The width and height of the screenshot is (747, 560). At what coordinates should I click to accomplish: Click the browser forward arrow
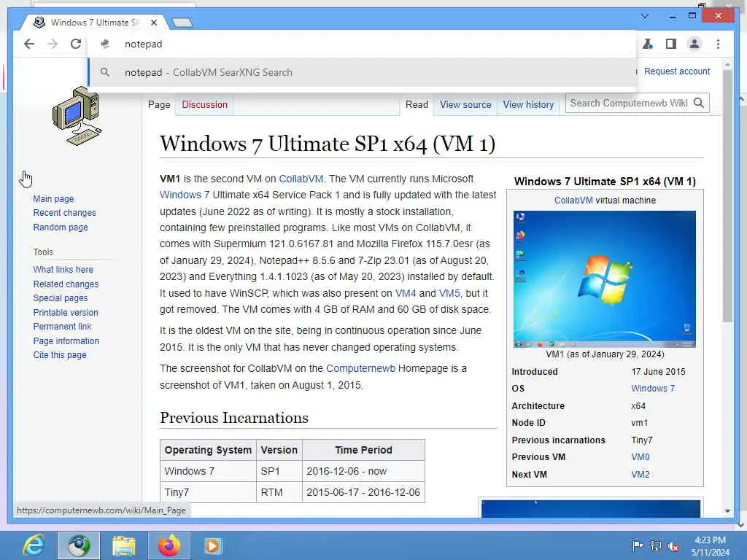(53, 44)
